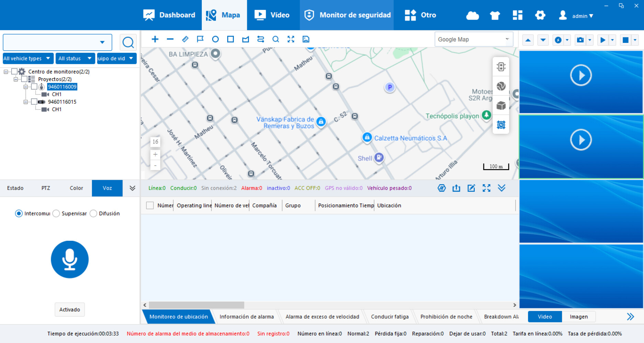Click the map fullscreen expand icon
The image size is (644, 343).
click(291, 39)
